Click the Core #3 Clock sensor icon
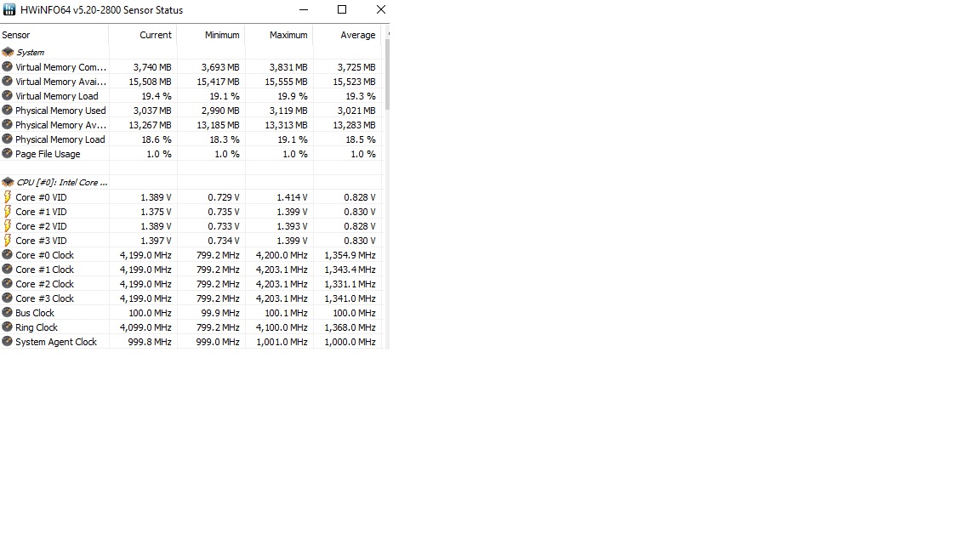This screenshot has height=551, width=980. click(x=8, y=298)
